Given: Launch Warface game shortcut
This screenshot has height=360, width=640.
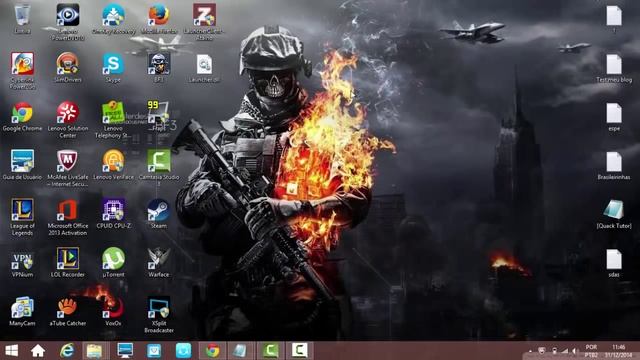Looking at the screenshot, I should click(159, 262).
